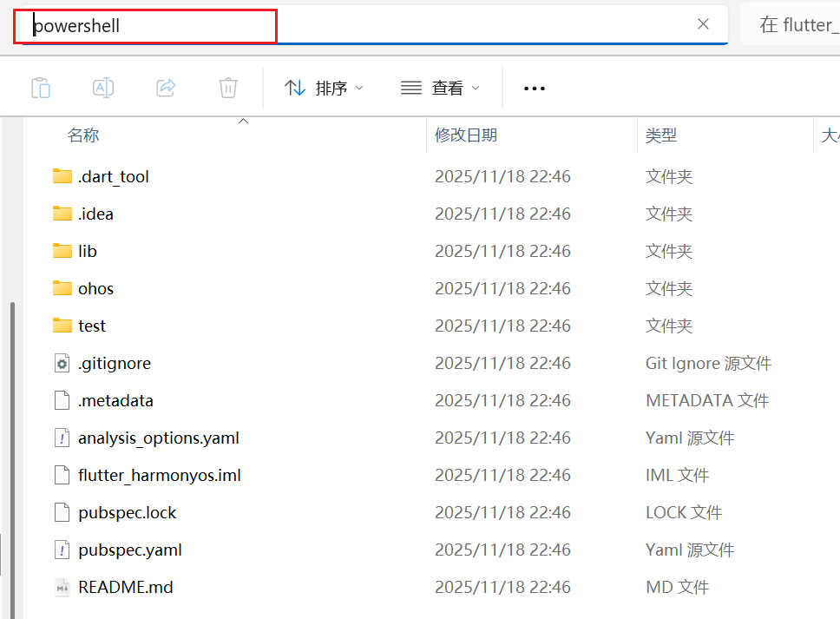Open the three-dot more options menu
840x619 pixels.
(534, 89)
